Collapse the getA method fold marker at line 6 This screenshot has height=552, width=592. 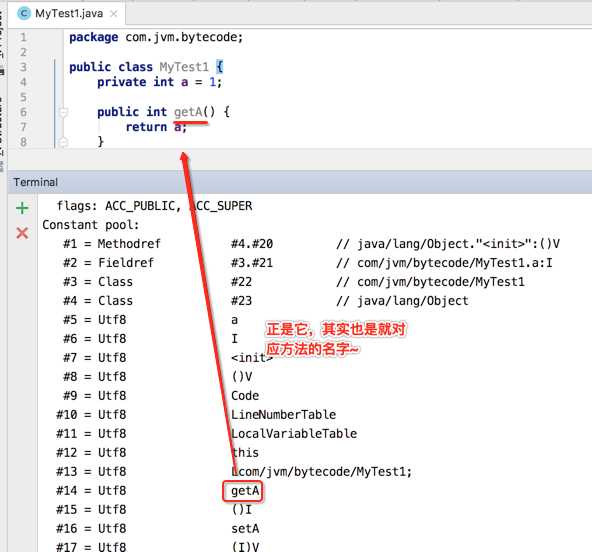63,112
